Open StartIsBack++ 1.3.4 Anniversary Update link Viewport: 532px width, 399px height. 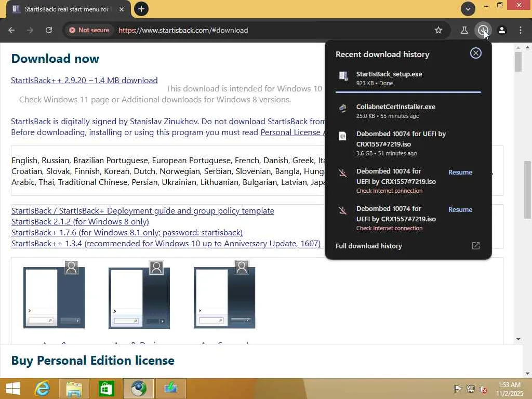[166, 243]
